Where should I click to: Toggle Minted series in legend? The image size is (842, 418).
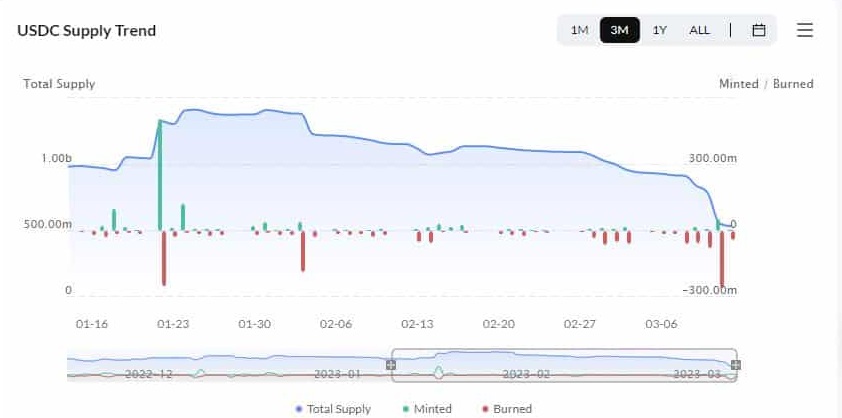pos(427,409)
